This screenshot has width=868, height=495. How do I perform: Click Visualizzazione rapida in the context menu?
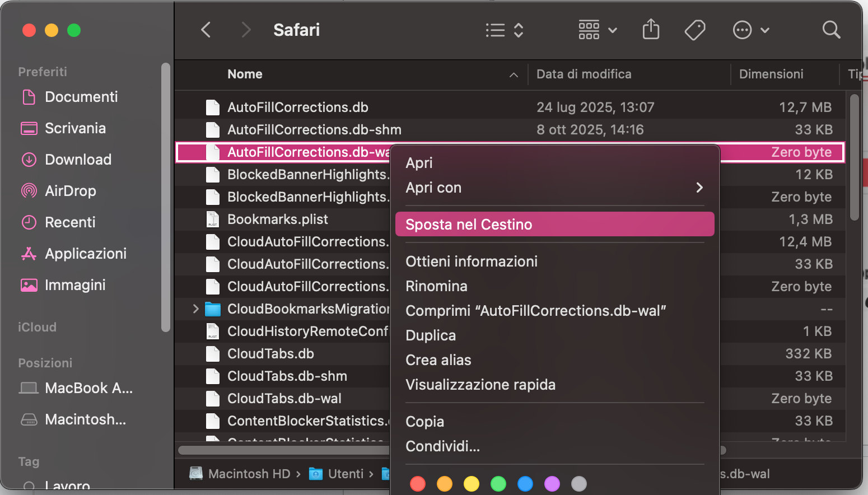click(x=480, y=385)
